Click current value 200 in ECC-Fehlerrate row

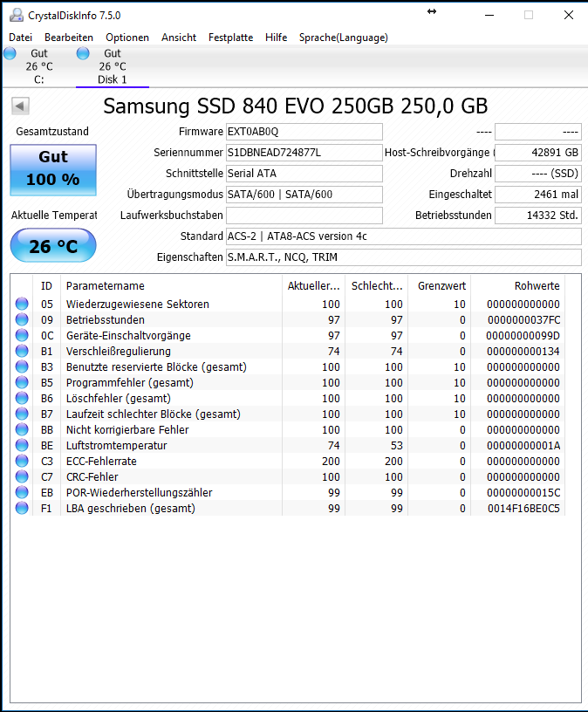pos(331,461)
